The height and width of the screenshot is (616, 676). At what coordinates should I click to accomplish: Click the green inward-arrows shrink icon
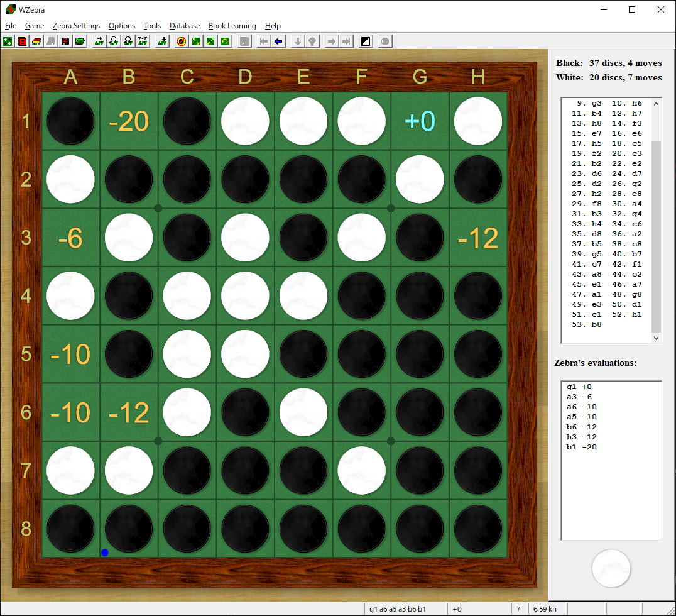pos(196,41)
